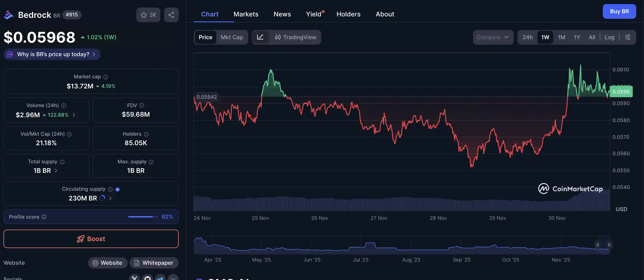Open 'Why is BR's price up today?' link
This screenshot has width=644, height=280.
point(51,54)
